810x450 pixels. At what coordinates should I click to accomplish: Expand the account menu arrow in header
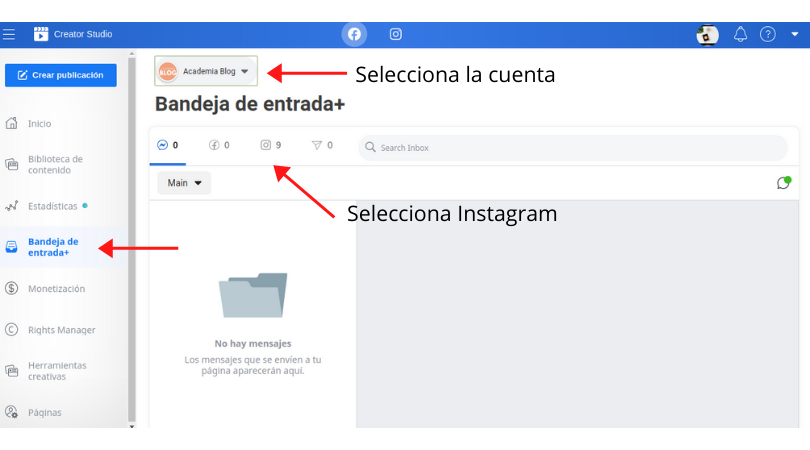click(x=795, y=34)
